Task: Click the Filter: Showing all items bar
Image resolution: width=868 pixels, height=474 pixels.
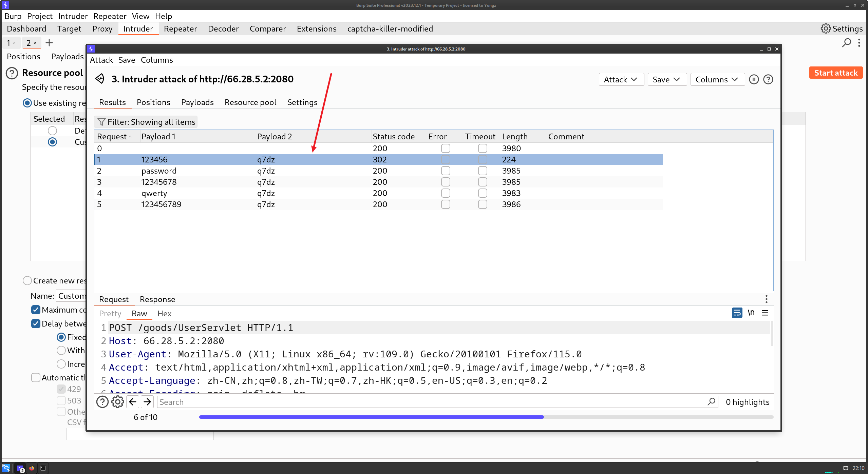Action: coord(146,122)
